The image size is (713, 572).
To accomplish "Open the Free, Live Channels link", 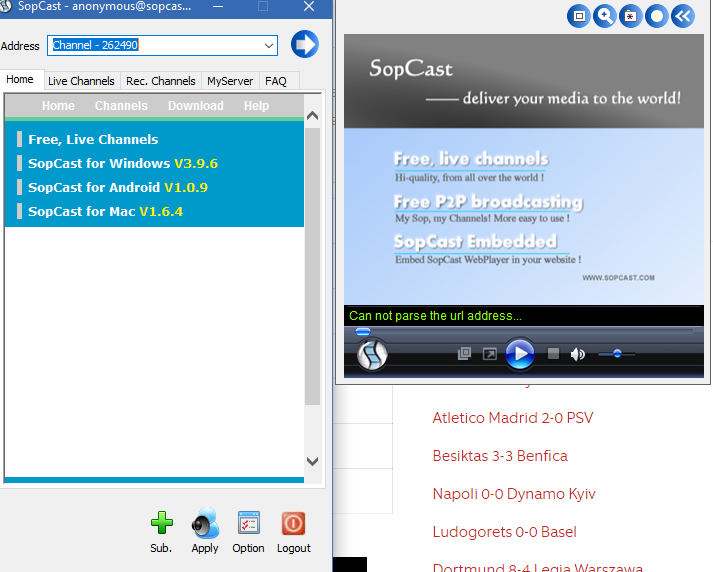I will [x=93, y=139].
